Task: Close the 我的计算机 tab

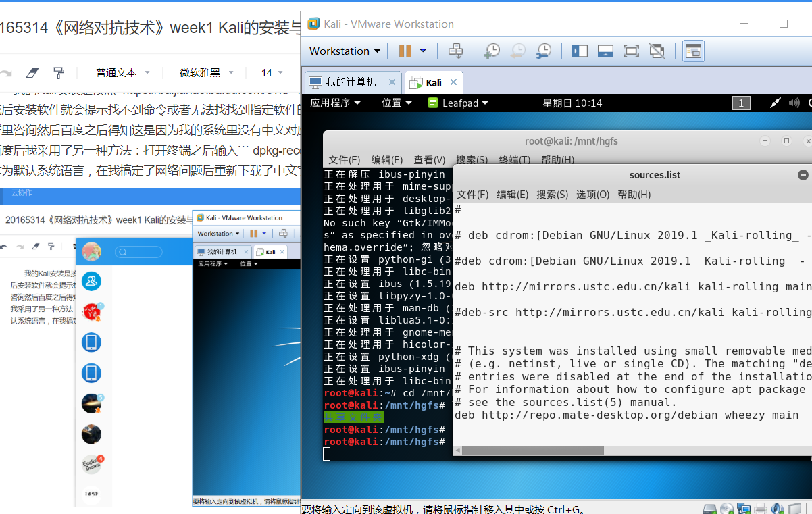Action: point(392,82)
